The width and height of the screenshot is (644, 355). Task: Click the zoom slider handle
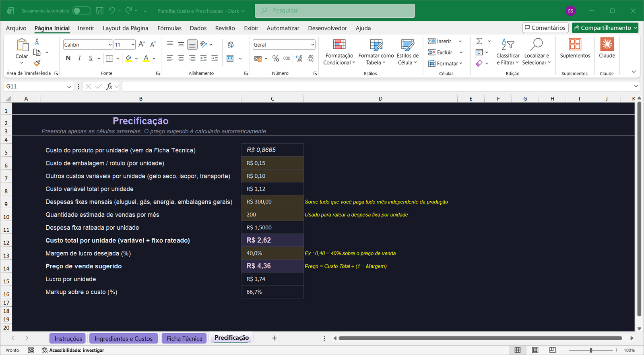point(591,350)
